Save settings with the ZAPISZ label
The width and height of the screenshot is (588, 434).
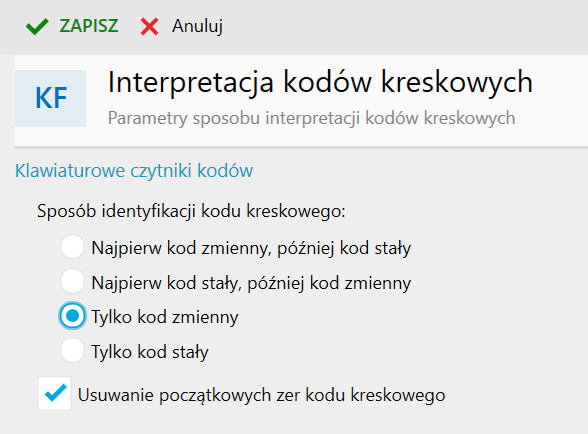pos(89,26)
